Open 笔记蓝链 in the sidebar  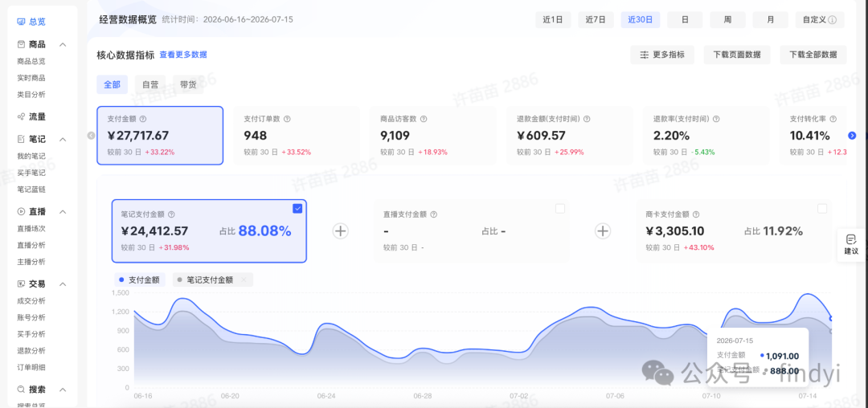tap(31, 190)
